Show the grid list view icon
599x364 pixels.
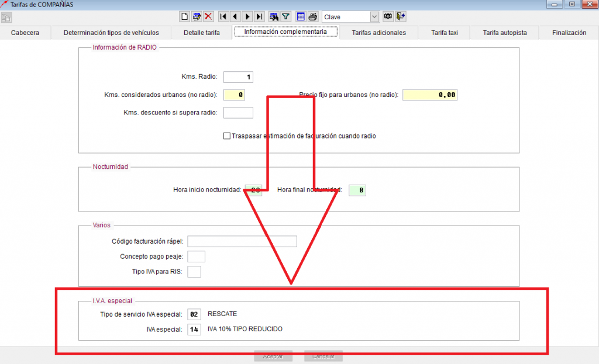[301, 17]
